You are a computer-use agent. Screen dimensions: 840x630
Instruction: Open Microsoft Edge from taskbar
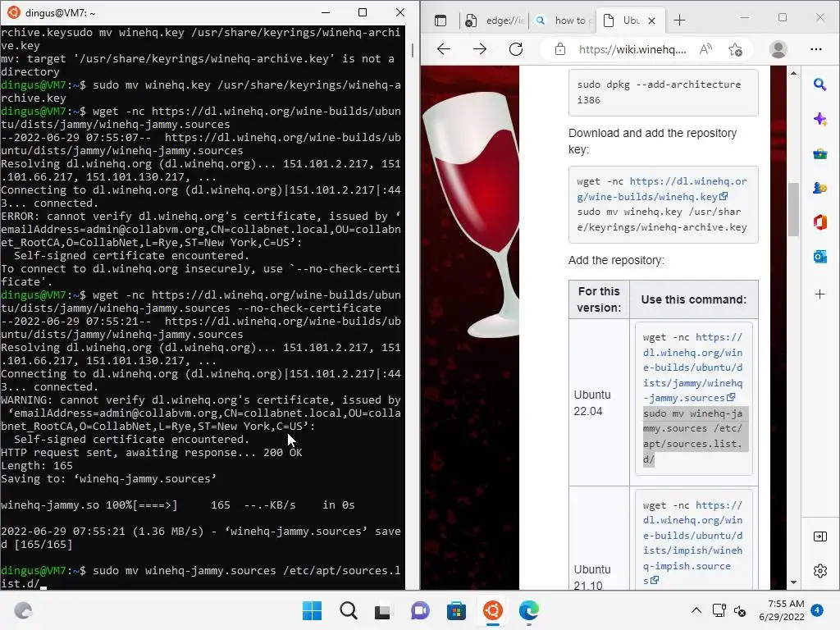529,610
